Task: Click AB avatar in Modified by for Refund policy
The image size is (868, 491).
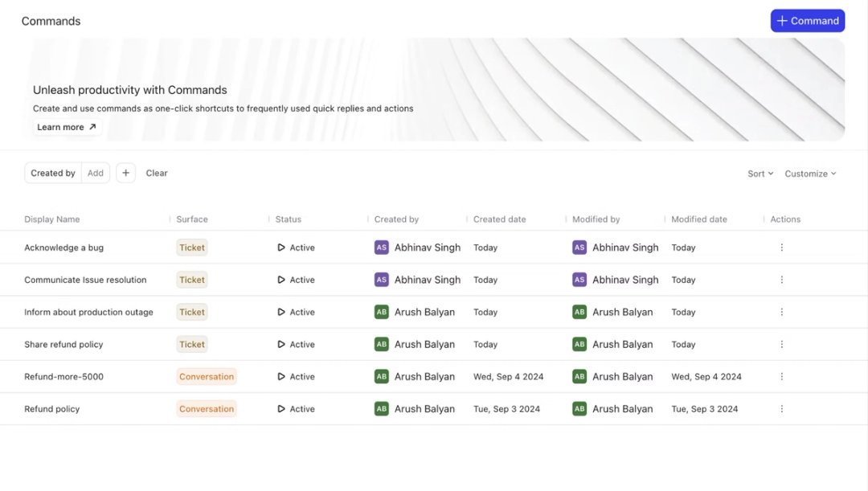Action: coord(579,408)
